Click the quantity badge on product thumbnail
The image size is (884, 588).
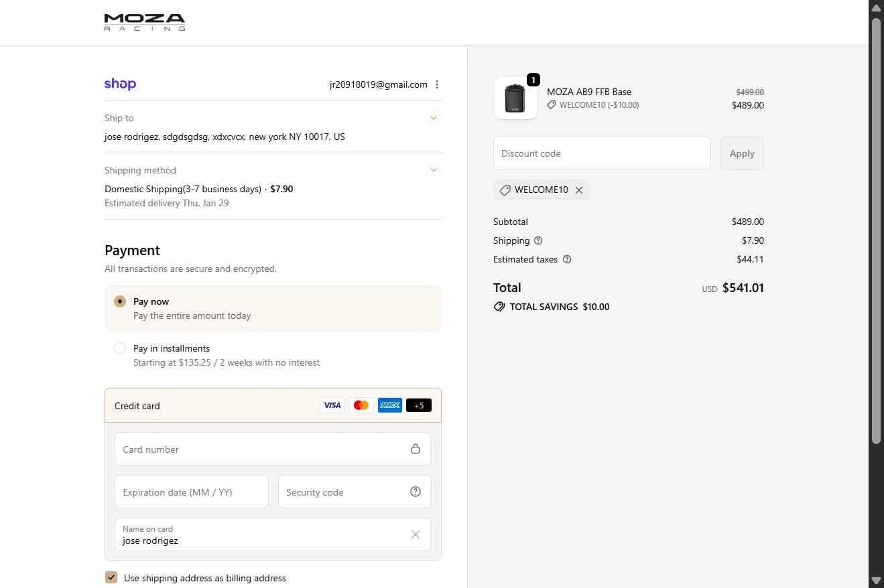tap(533, 80)
